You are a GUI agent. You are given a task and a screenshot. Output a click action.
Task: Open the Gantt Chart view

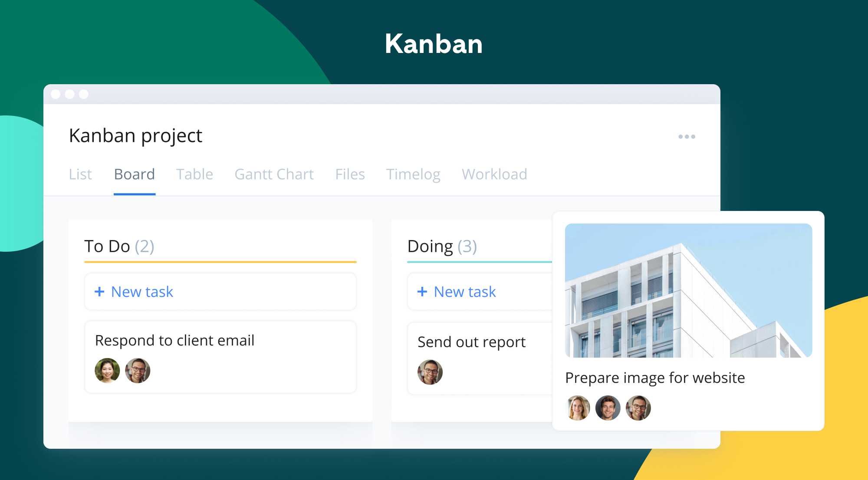pos(273,174)
